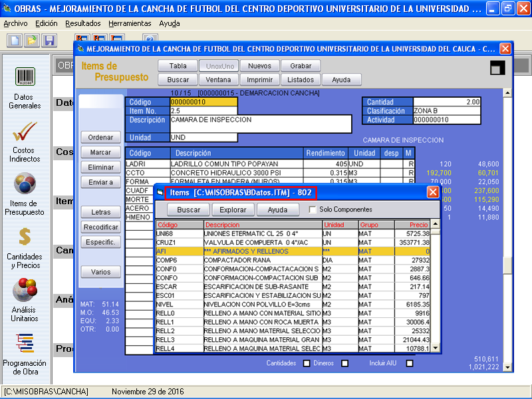Open the Herramientas menu
532x399 pixels.
click(130, 23)
